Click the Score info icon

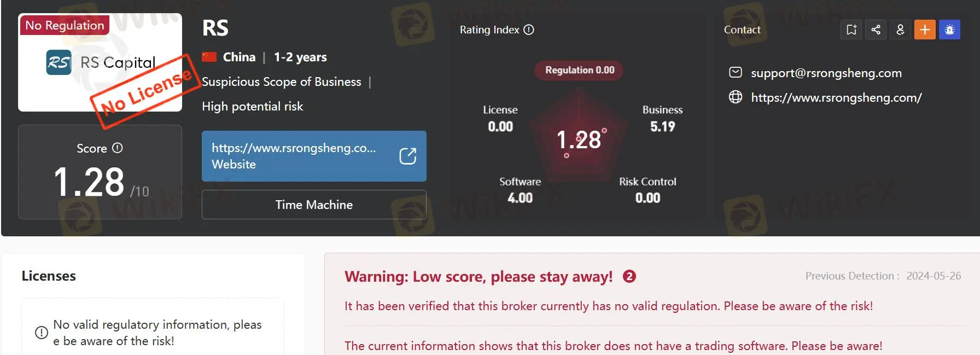coord(118,148)
